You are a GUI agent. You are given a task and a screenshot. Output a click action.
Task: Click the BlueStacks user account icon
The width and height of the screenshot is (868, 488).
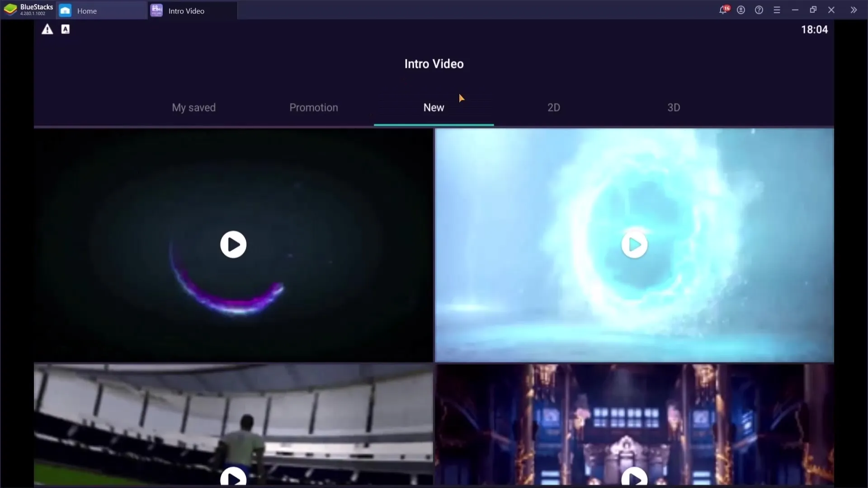[741, 10]
